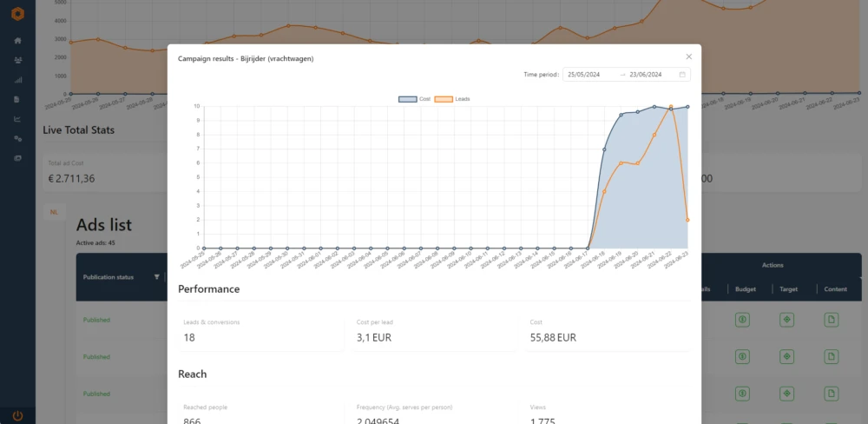The image size is (868, 424).
Task: Sort by the Publication status column header
Action: pos(108,277)
